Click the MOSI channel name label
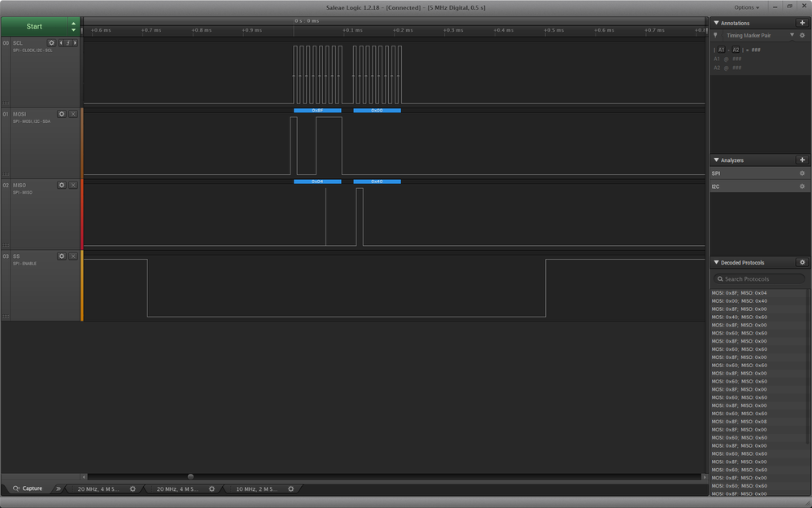This screenshot has width=812, height=508. tap(20, 114)
